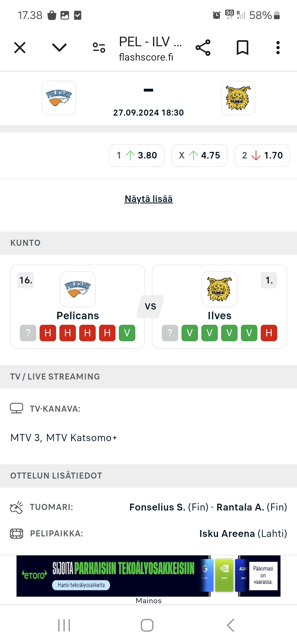
Task: Tap Ilves' red H form badge
Action: tap(269, 333)
